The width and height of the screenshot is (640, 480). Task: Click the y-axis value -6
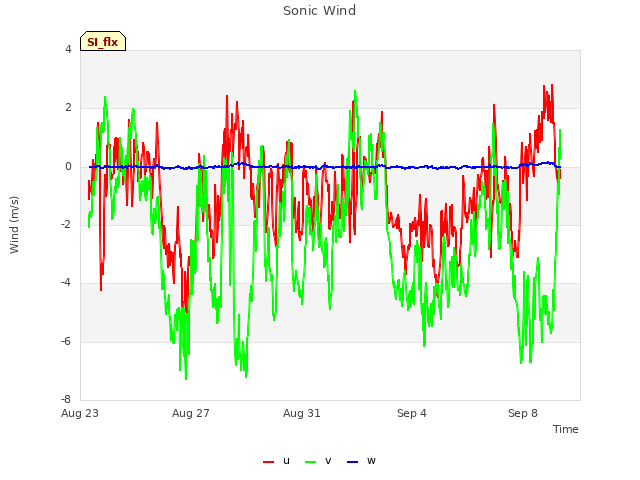[66, 341]
